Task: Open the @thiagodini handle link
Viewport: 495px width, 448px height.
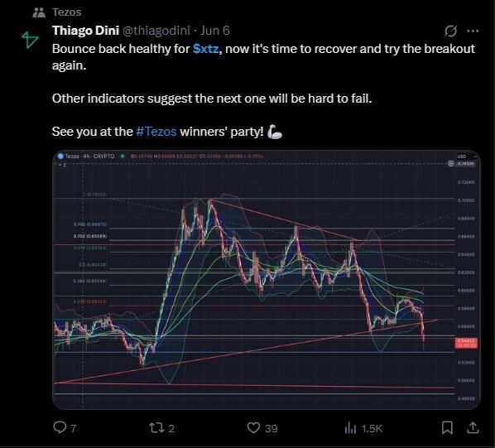Action: pyautogui.click(x=156, y=31)
